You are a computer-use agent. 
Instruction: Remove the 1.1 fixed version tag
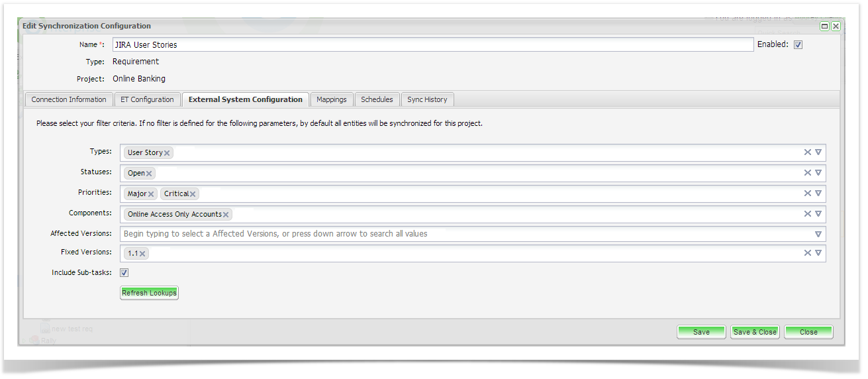point(142,254)
